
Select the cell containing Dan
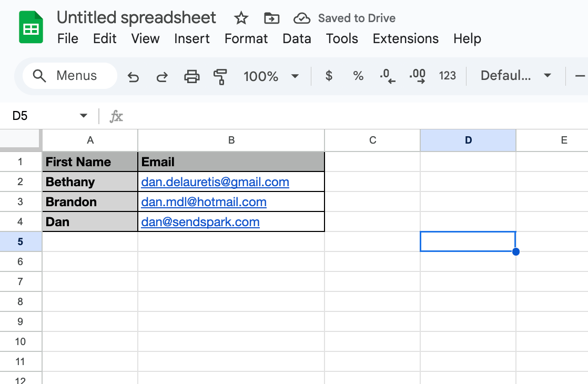(x=90, y=221)
